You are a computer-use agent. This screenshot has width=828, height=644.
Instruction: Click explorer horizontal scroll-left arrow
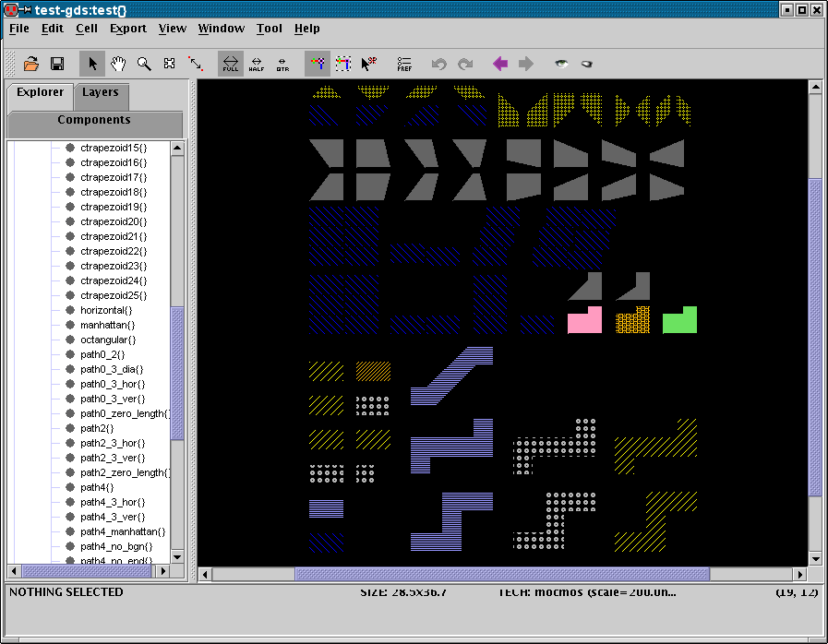pyautogui.click(x=14, y=570)
